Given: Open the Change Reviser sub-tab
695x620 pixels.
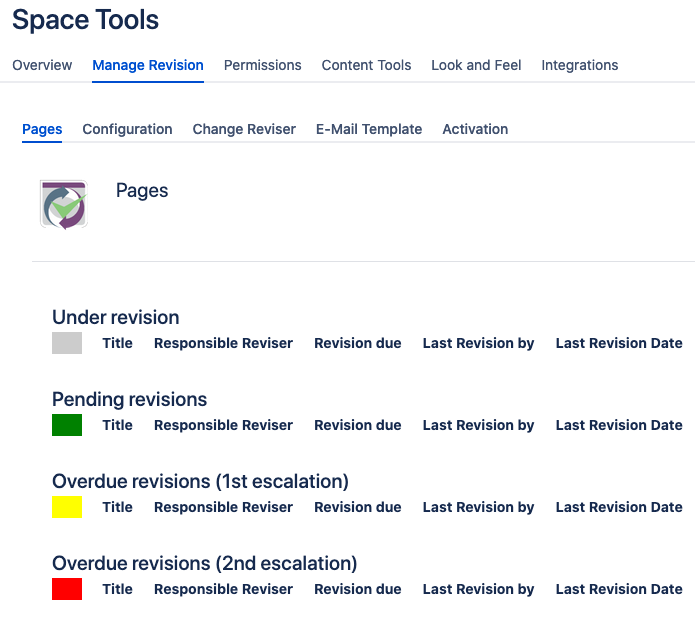Looking at the screenshot, I should point(244,129).
